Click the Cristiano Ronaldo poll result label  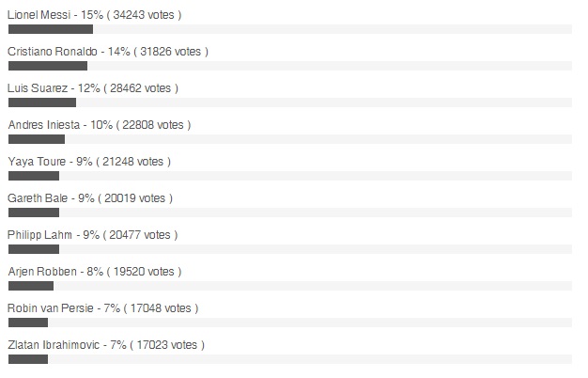coord(108,52)
